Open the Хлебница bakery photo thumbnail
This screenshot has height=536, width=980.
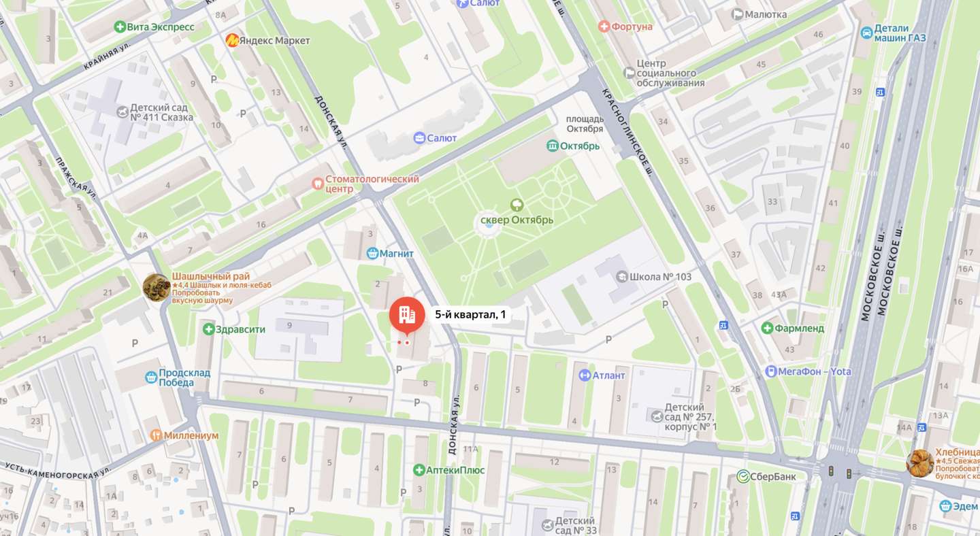(x=920, y=463)
